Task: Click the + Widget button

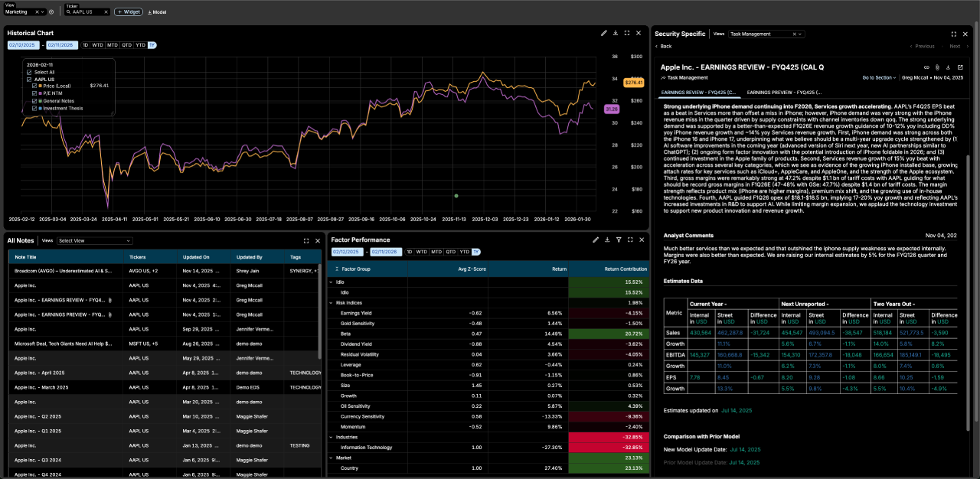Action: coord(129,12)
